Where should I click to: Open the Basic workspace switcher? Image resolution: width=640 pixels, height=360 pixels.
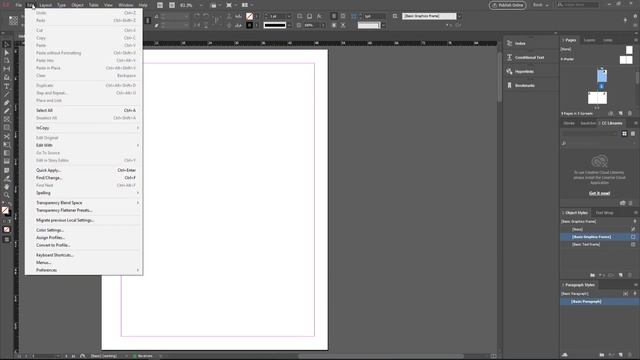pos(541,5)
